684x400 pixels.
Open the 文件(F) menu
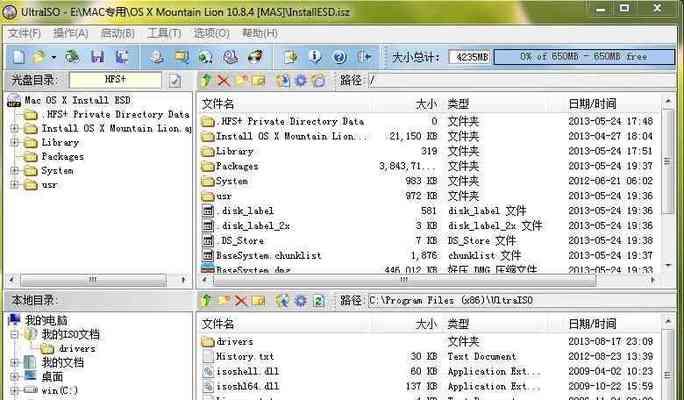coord(24,33)
